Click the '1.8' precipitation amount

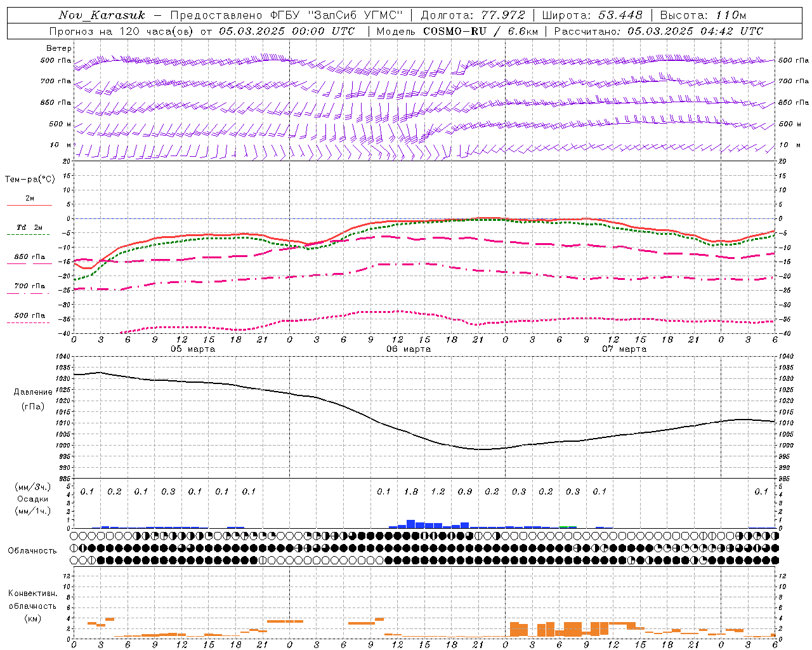411,492
